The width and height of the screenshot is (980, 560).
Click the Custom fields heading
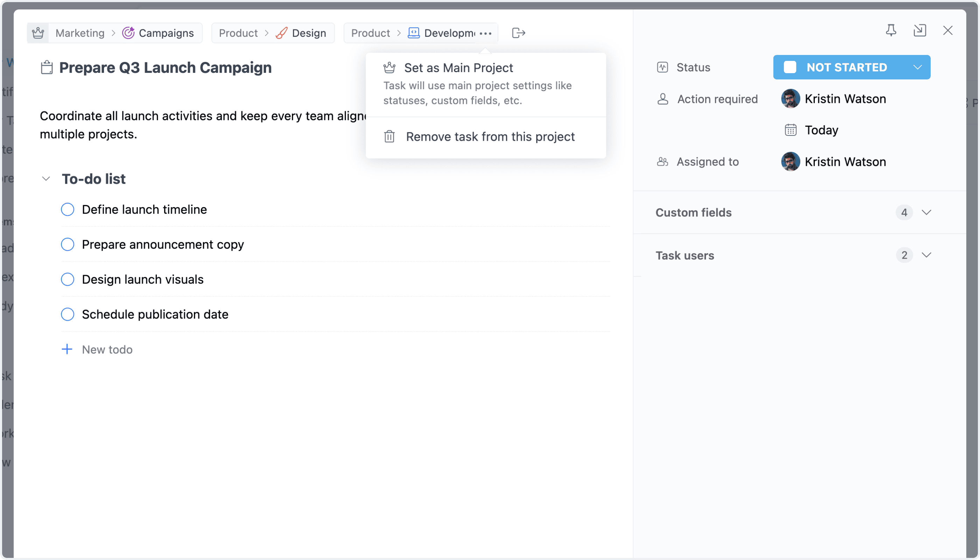[x=693, y=212]
